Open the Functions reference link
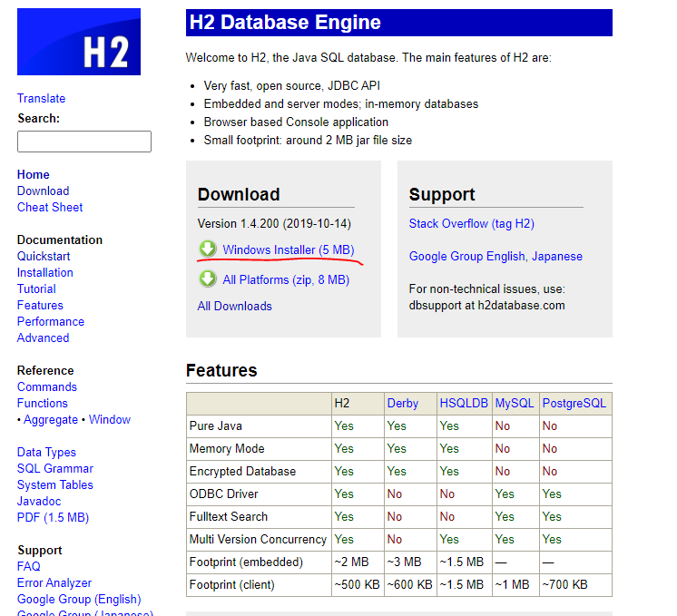The width and height of the screenshot is (677, 616). coord(43,403)
